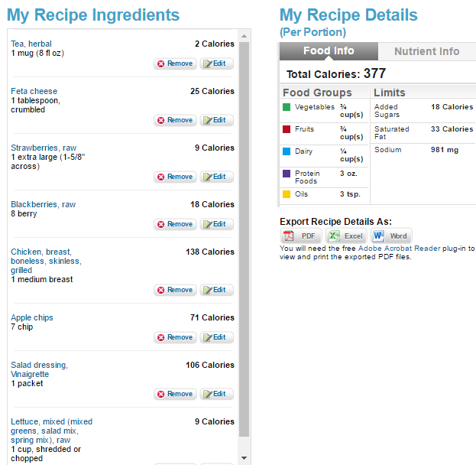
Task: Remove the vinaigrette salad dressing
Action: (175, 394)
